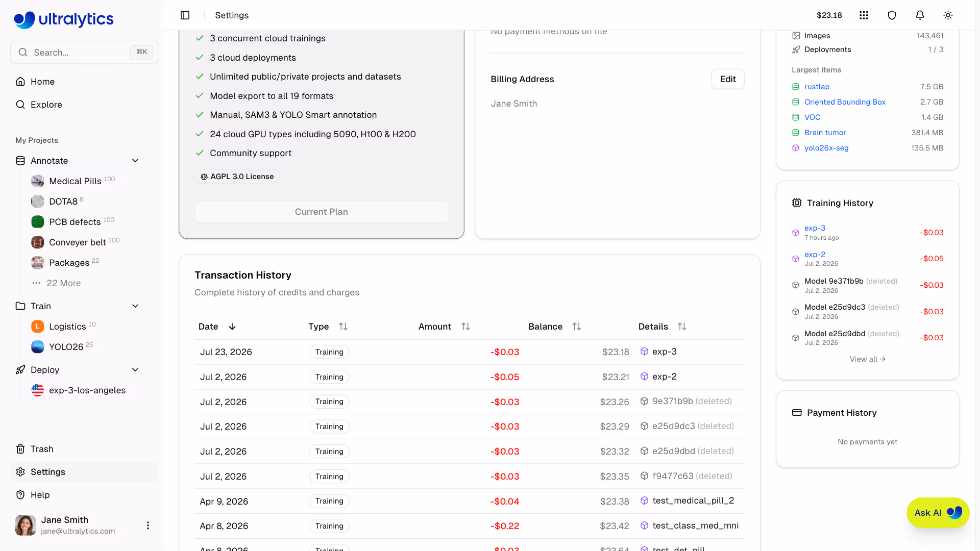
Task: Click the -$0.22 amount cell
Action: (x=505, y=526)
